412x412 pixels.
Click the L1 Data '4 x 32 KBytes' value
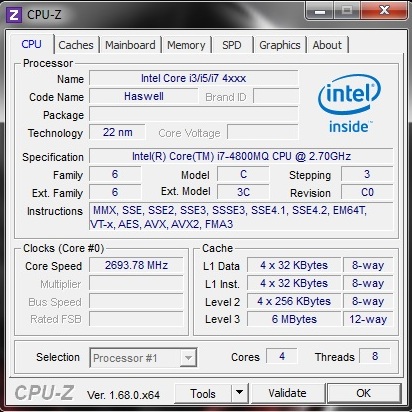pos(294,265)
